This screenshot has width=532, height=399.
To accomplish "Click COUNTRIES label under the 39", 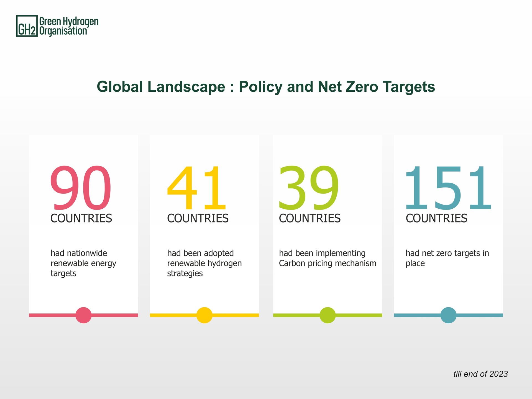I will 310,218.
